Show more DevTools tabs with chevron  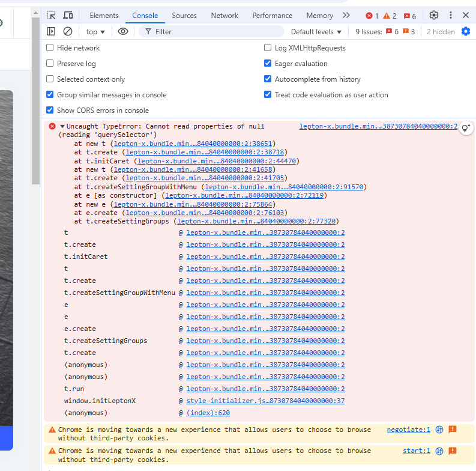tap(346, 16)
